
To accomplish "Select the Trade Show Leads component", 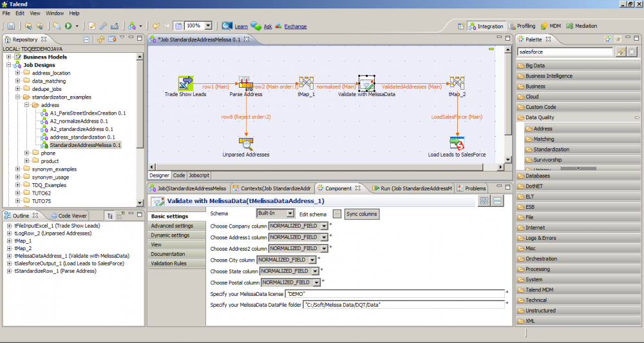I will click(x=185, y=83).
